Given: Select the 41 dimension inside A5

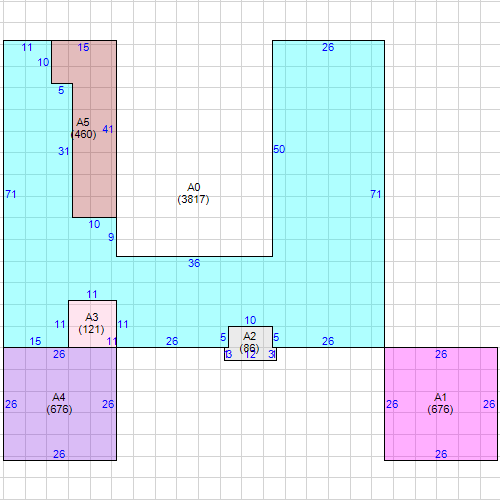Looking at the screenshot, I should pos(108,129).
